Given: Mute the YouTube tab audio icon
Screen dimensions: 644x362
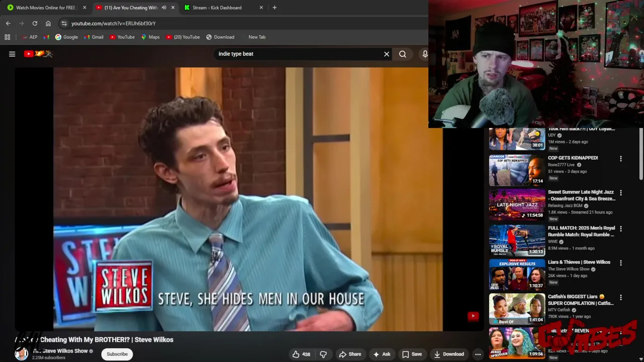Looking at the screenshot, I should pyautogui.click(x=164, y=8).
